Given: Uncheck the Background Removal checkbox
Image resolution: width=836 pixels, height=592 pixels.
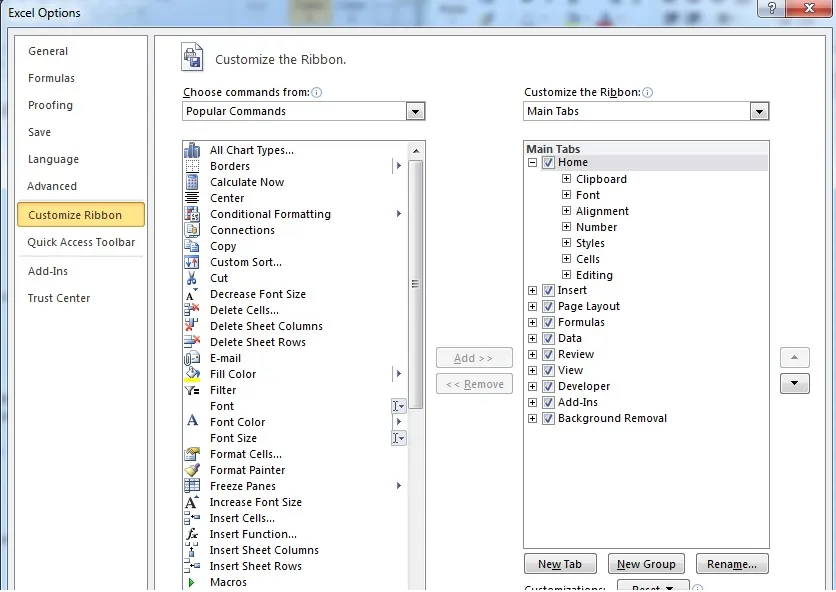Looking at the screenshot, I should coord(548,418).
